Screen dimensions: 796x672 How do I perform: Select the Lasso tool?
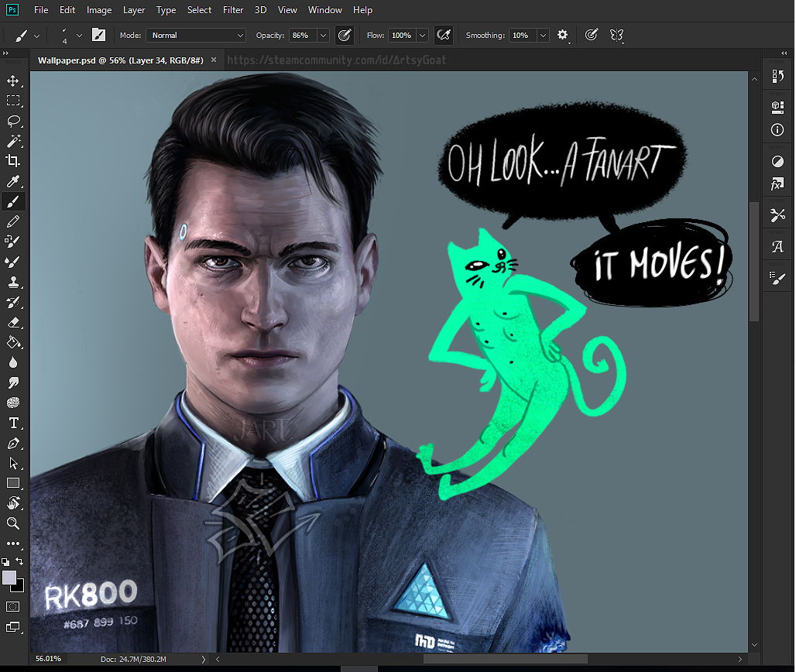coord(12,121)
